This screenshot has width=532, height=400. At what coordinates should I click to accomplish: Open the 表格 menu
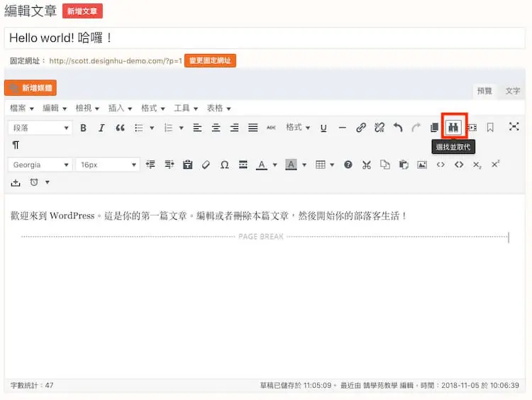[x=219, y=109]
